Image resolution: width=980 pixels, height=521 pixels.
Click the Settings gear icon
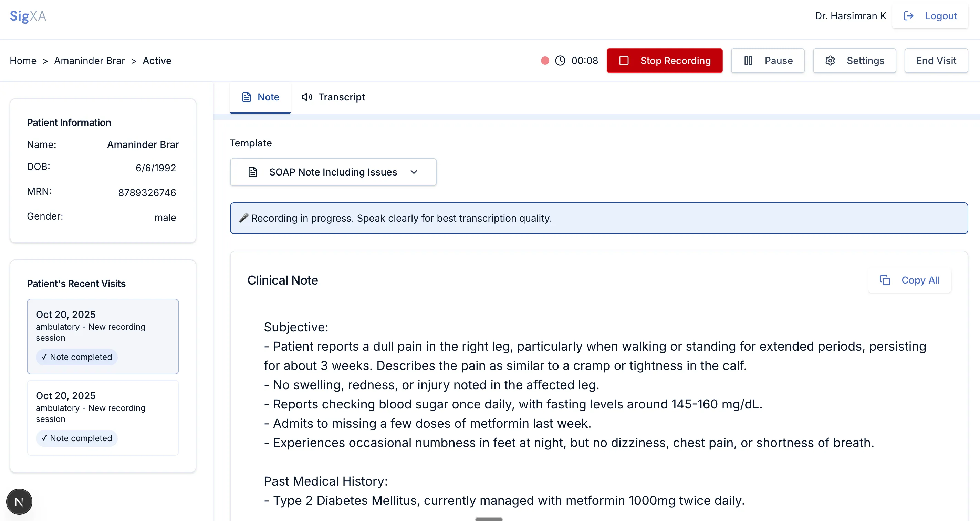830,61
